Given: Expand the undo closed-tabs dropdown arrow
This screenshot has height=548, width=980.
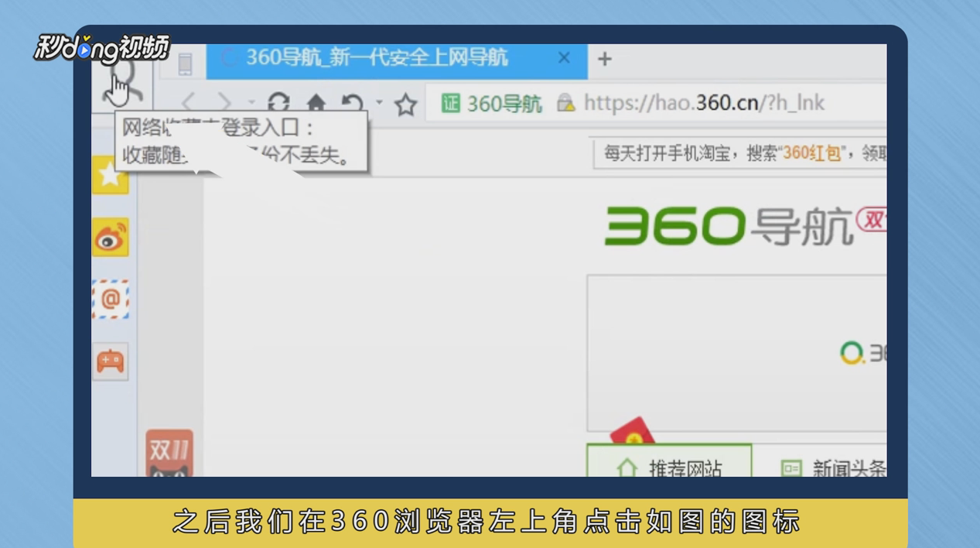Looking at the screenshot, I should click(x=379, y=102).
